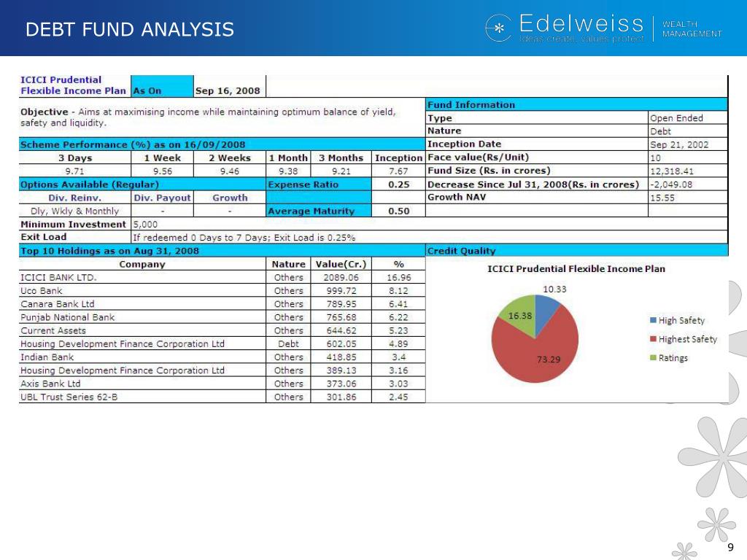Screen dimensions: 747x560
Task: Click the pie chart title text
Action: pyautogui.click(x=576, y=269)
